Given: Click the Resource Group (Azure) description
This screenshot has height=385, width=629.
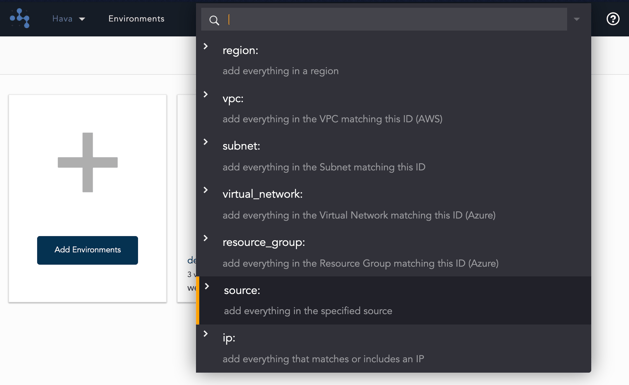Looking at the screenshot, I should [x=361, y=263].
